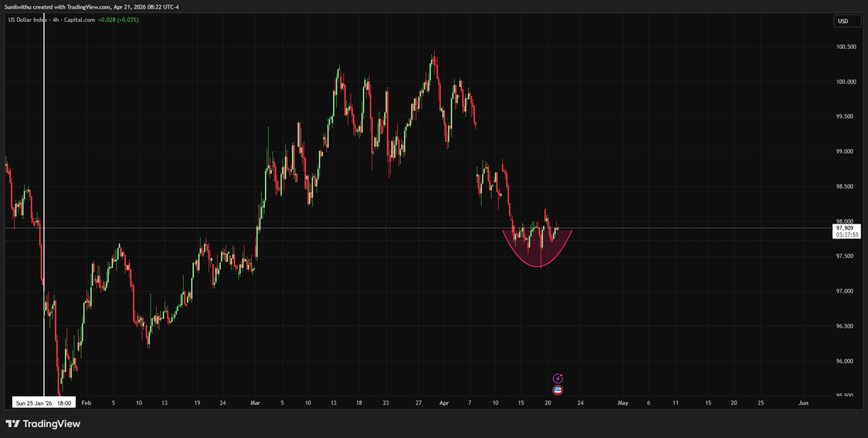868x438 pixels.
Task: Click the TradingView logo
Action: (x=43, y=424)
